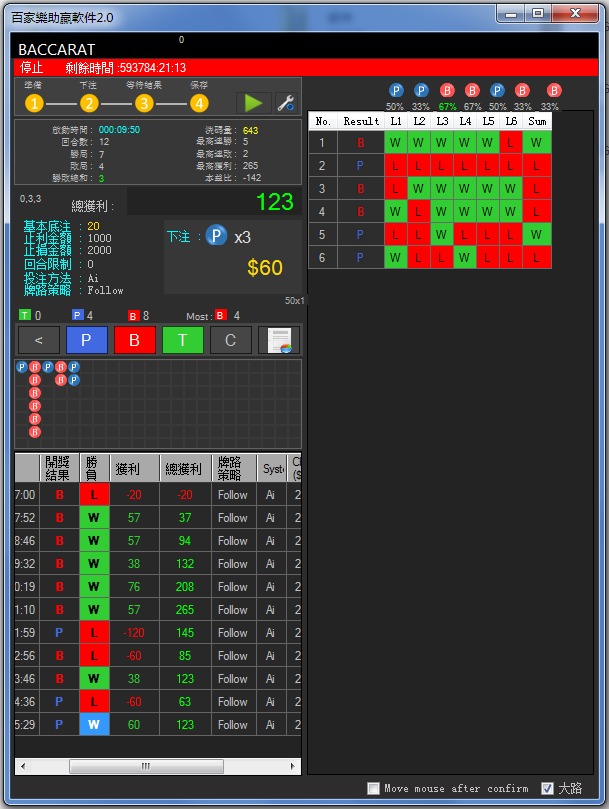Click step 1 circle in the progress bar

coord(35,103)
